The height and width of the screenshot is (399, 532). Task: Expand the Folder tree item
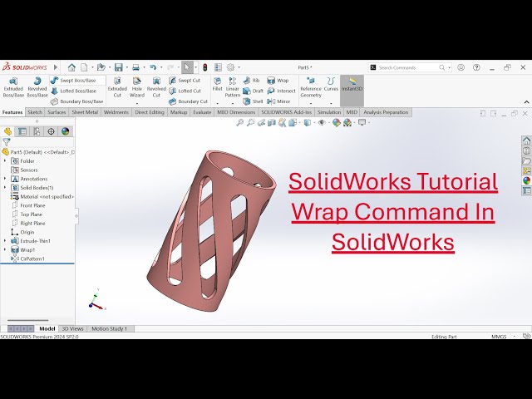click(x=5, y=160)
